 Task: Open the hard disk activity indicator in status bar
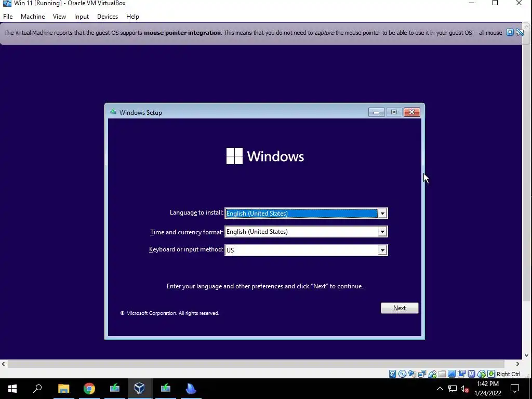393,374
